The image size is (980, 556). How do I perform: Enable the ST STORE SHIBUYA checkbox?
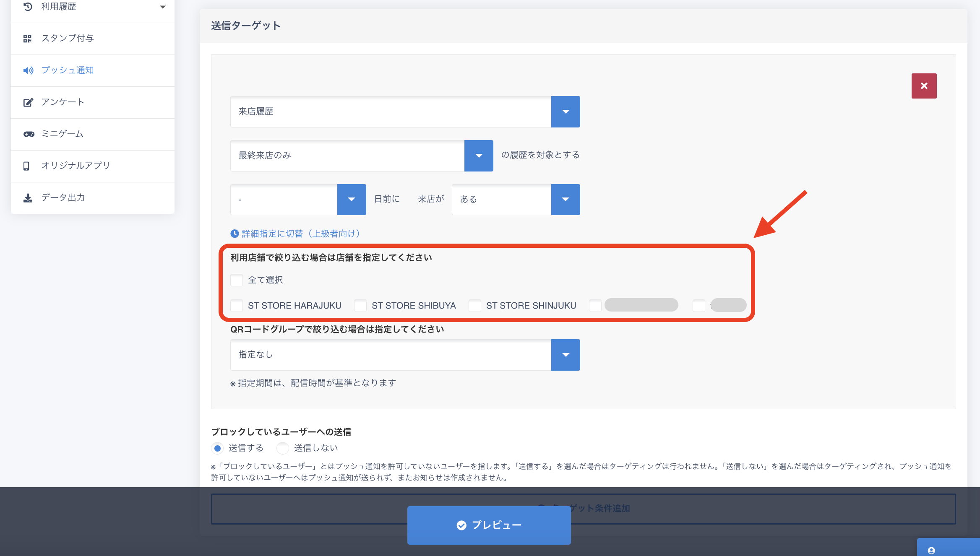click(360, 306)
